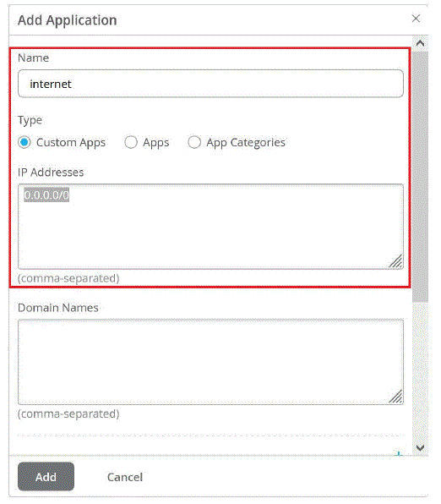Viewport: 441px width, 504px height.
Task: Click the Domain Names label
Action: click(58, 308)
